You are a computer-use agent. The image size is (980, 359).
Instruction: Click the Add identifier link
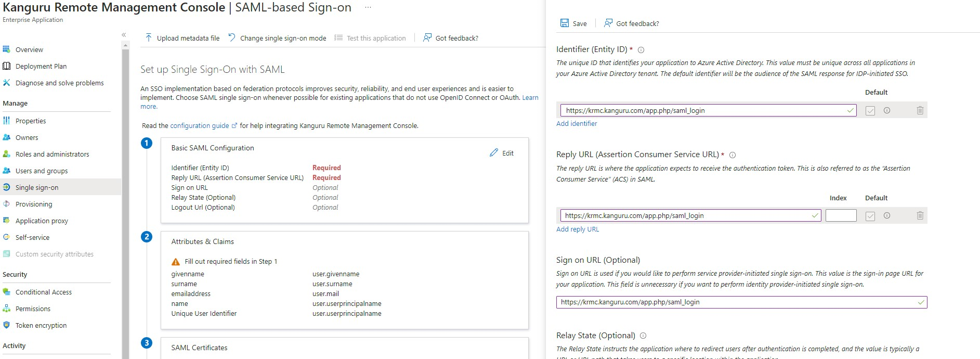577,123
